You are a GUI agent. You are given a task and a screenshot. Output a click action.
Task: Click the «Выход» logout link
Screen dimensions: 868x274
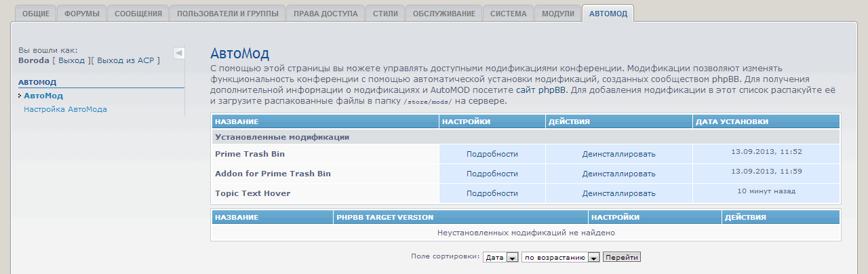[72, 60]
